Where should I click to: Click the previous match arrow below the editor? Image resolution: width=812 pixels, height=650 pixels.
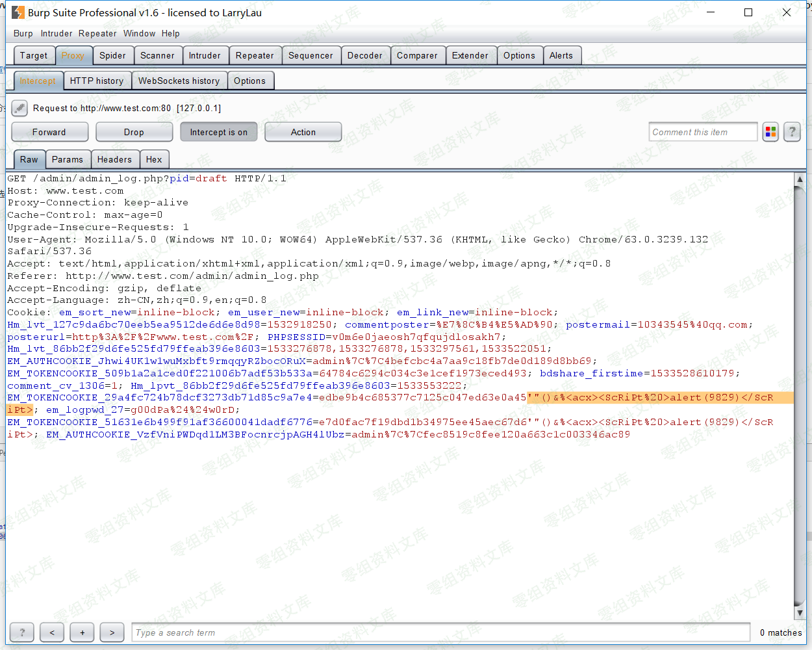pos(51,632)
